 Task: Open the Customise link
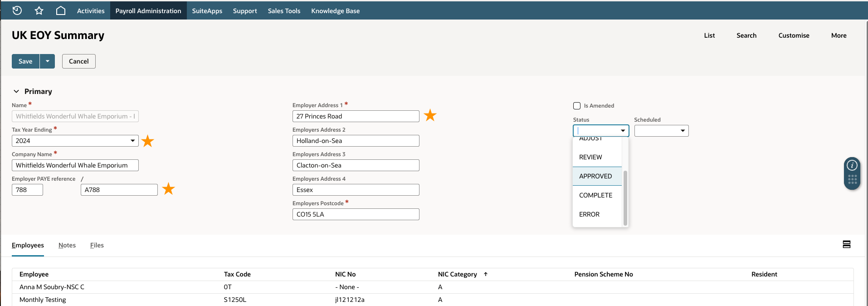click(x=794, y=35)
